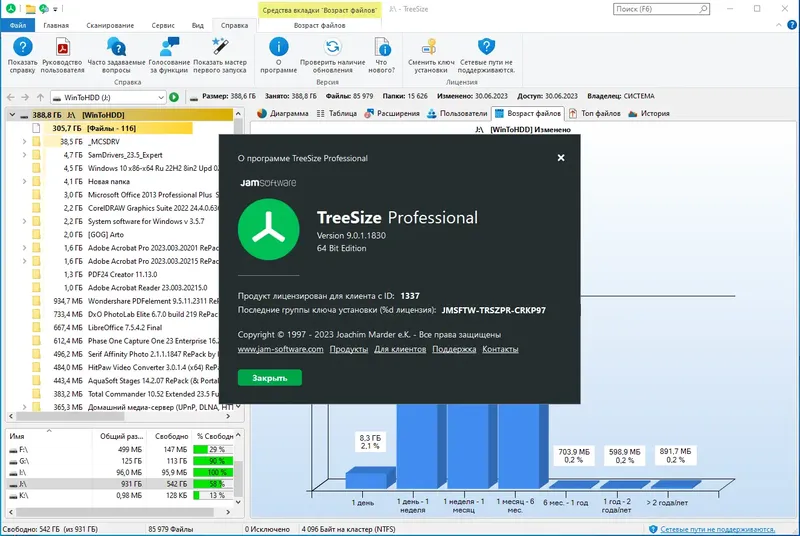Expand System software for Windows v 3.5.7
Image resolution: width=800 pixels, height=536 pixels.
tap(24, 221)
